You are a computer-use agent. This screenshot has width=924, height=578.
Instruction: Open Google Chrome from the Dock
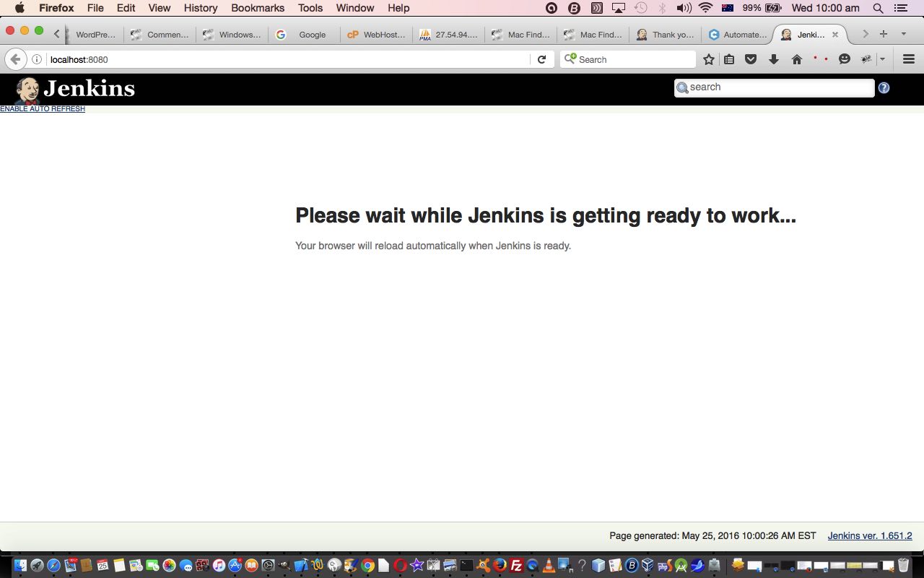coord(367,566)
